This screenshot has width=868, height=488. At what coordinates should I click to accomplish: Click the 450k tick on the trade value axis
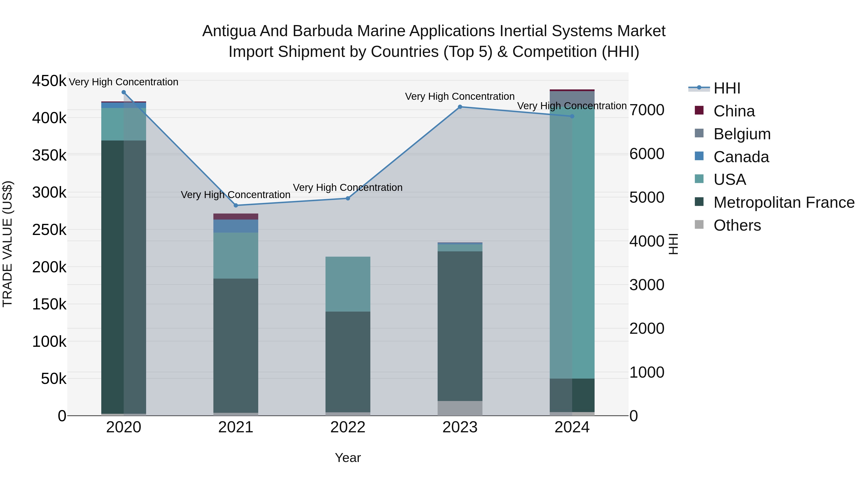click(x=49, y=81)
